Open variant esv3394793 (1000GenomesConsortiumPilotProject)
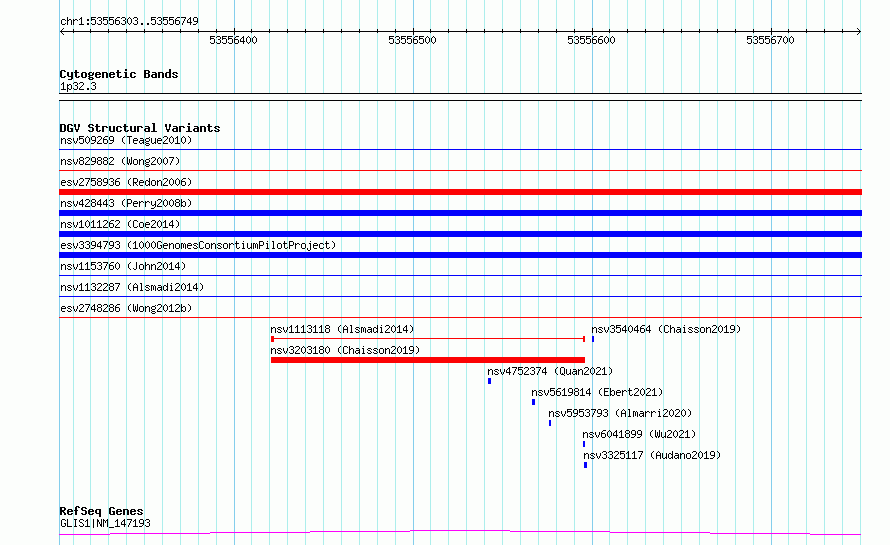 click(x=198, y=245)
